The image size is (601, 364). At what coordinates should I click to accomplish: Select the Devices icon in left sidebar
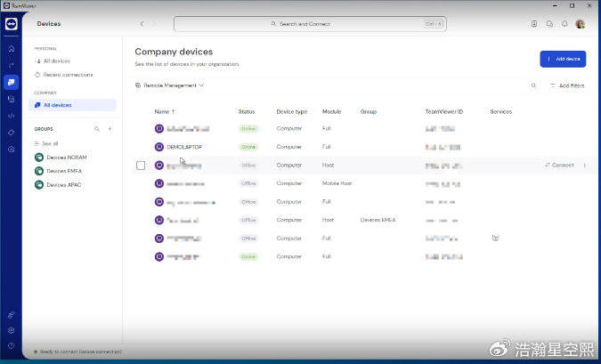pyautogui.click(x=11, y=82)
